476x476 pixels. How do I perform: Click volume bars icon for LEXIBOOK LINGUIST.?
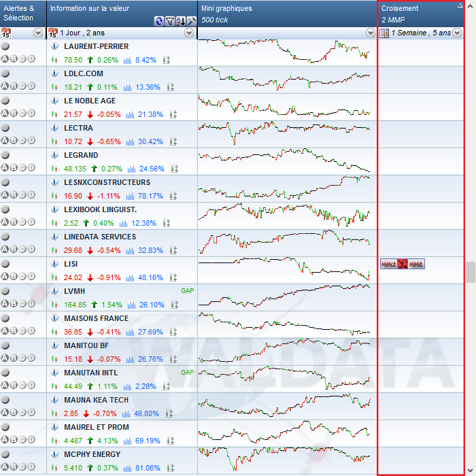123,224
